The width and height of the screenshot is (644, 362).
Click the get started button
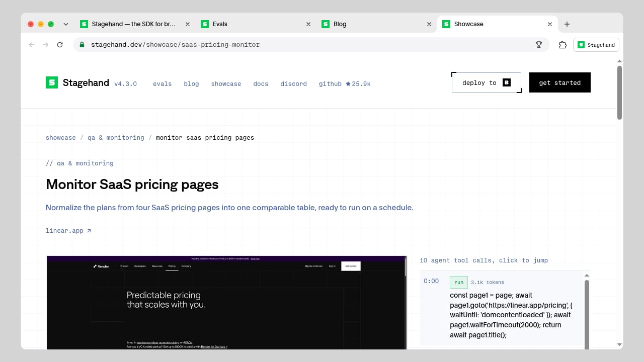560,82
